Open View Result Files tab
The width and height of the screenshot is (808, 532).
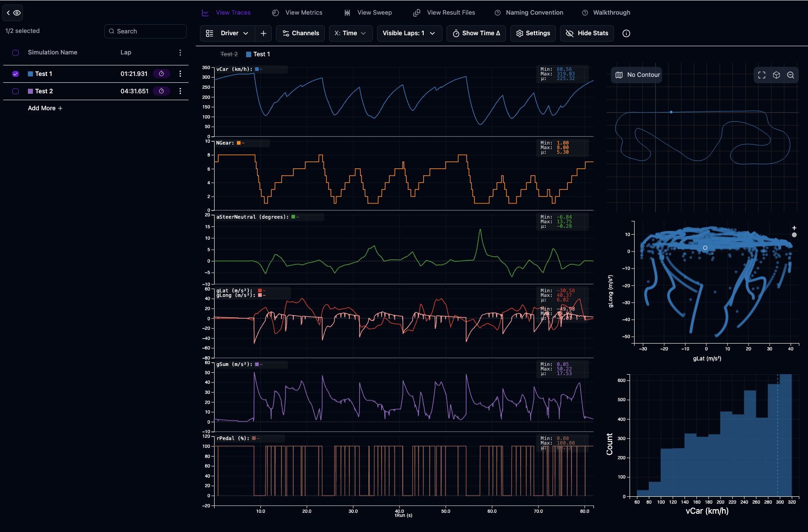[444, 13]
